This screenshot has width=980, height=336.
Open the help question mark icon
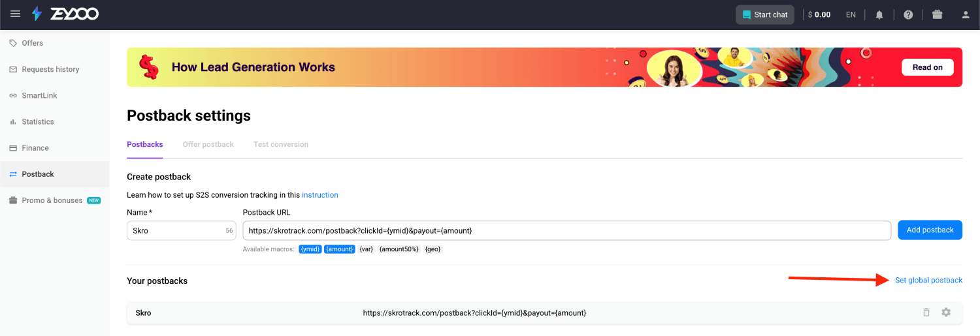pos(908,14)
